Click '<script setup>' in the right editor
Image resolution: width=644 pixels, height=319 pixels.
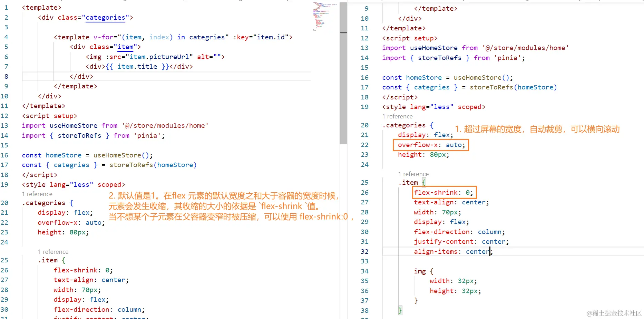(410, 38)
